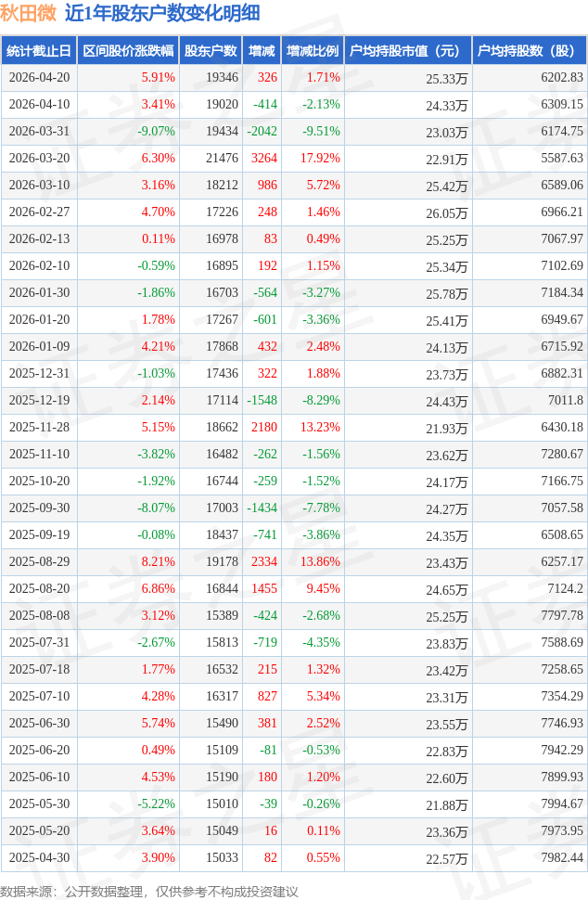The image size is (588, 900).
Task: Click the 户均持股市值（元） header
Action: [x=408, y=51]
